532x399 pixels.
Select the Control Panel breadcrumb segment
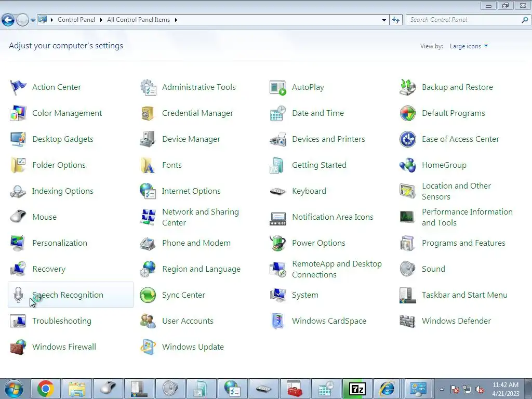click(76, 20)
